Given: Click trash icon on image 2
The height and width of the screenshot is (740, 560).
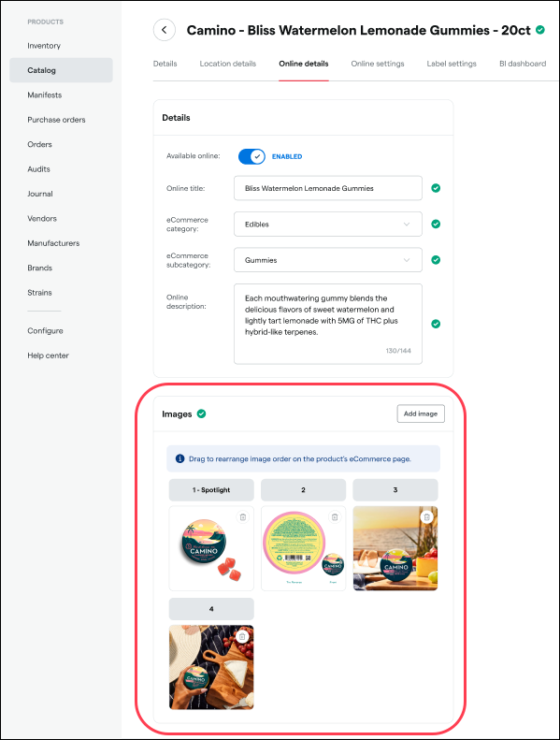Looking at the screenshot, I should (x=335, y=517).
